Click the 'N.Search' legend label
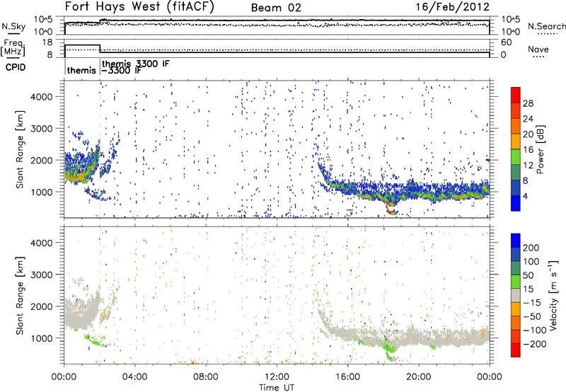The height and width of the screenshot is (392, 566). click(x=546, y=26)
